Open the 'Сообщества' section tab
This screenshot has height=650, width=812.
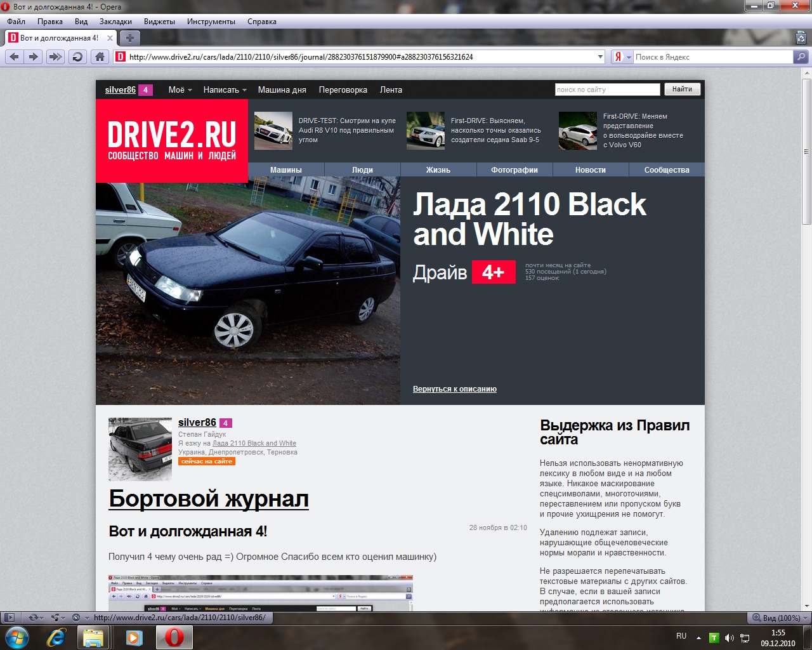point(667,169)
